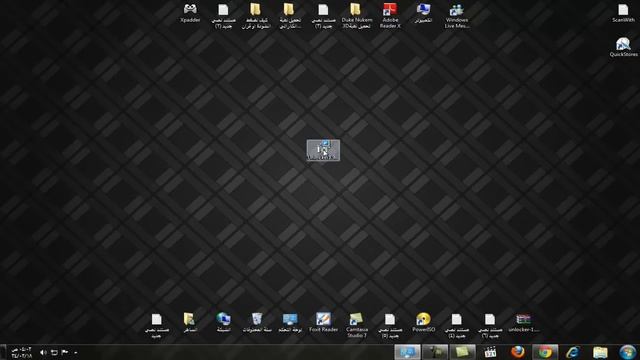Switch to Google Chrome in the taskbar

545,352
